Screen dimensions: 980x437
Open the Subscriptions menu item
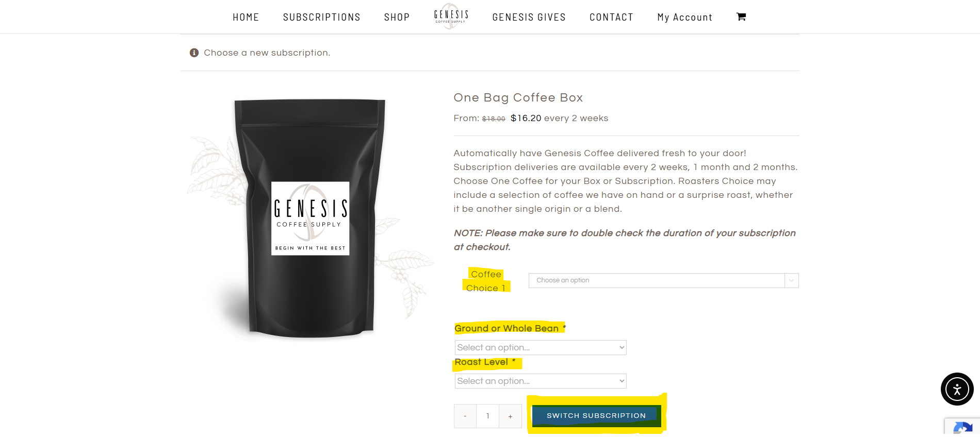coord(322,17)
